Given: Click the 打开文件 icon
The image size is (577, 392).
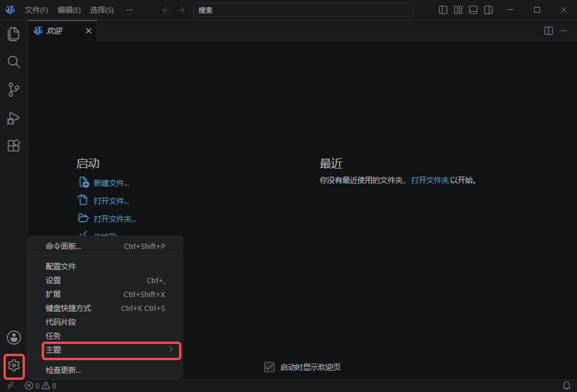Looking at the screenshot, I should [83, 200].
